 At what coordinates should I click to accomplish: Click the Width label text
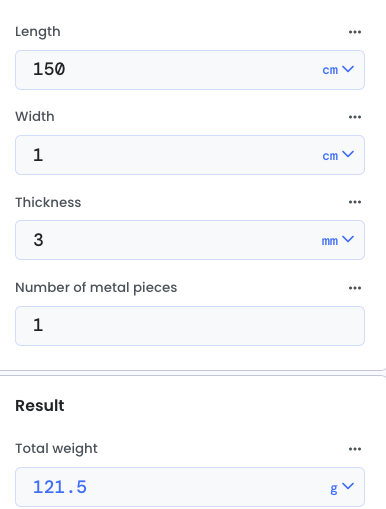pos(35,117)
